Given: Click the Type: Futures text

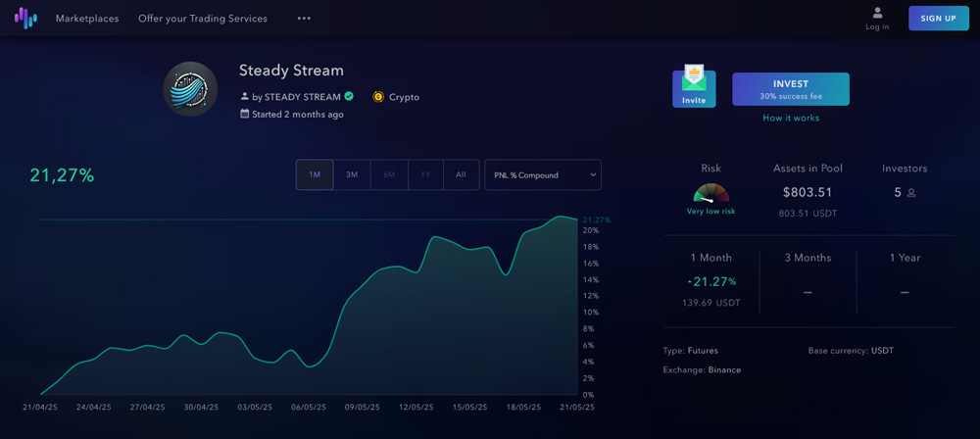Looking at the screenshot, I should (x=691, y=350).
